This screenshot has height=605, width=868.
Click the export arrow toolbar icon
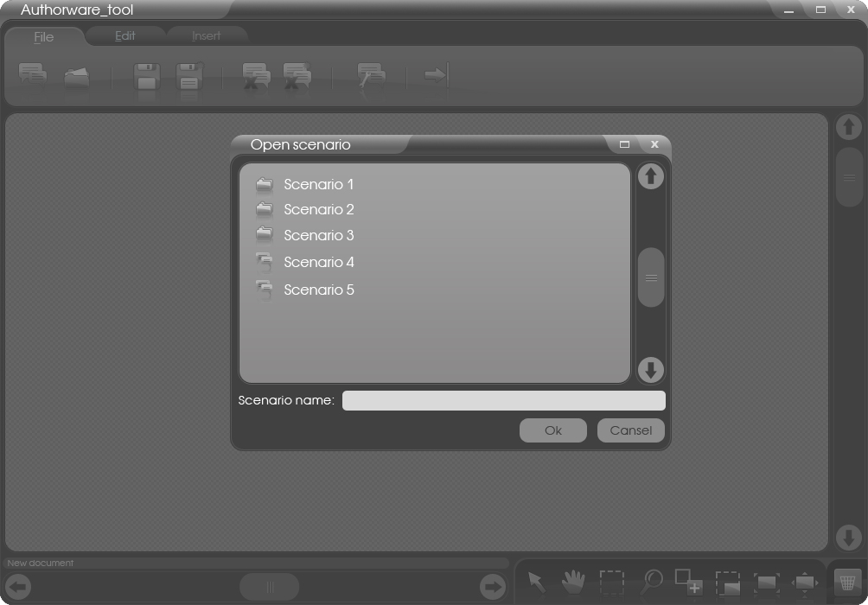tap(435, 76)
